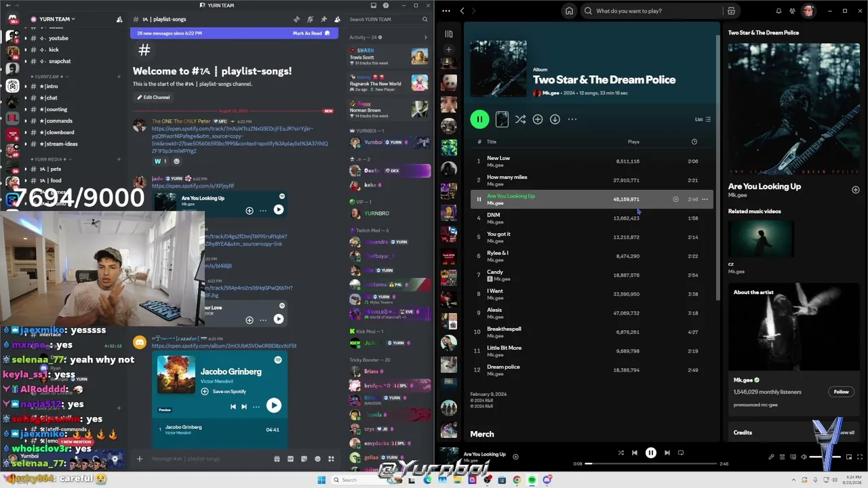Mute the channel via notification settings bell
This screenshot has width=868, height=488.
coord(310,19)
